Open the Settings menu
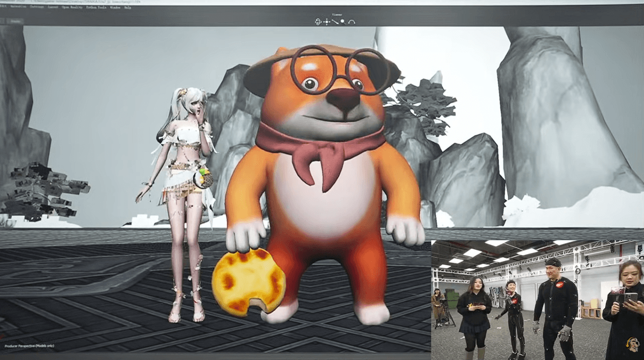644x360 pixels. tap(38, 7)
